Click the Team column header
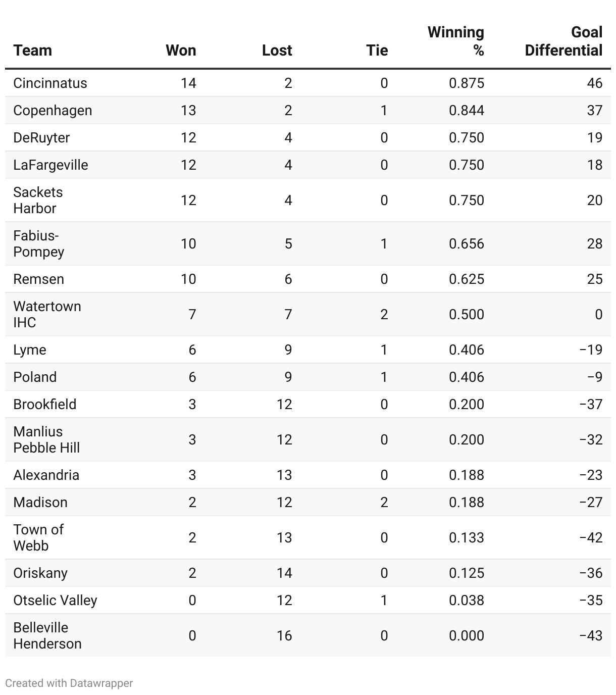Screen dimensions: 616x695 [x=33, y=51]
